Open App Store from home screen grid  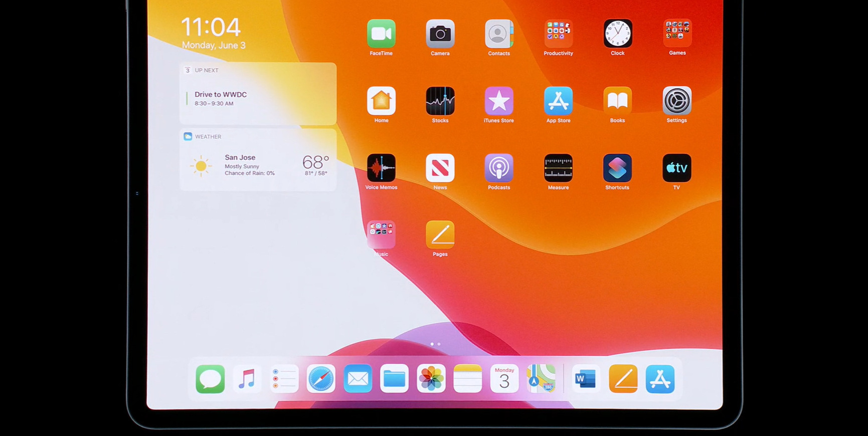(558, 101)
